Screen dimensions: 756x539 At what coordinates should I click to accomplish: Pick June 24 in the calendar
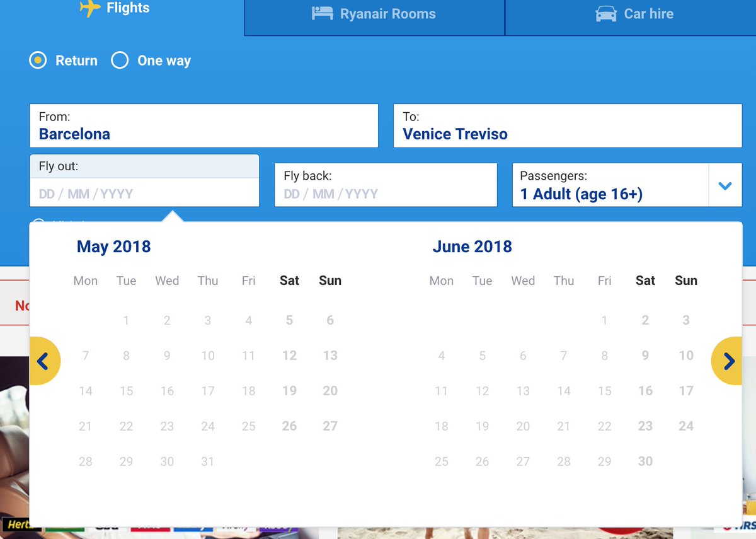686,426
